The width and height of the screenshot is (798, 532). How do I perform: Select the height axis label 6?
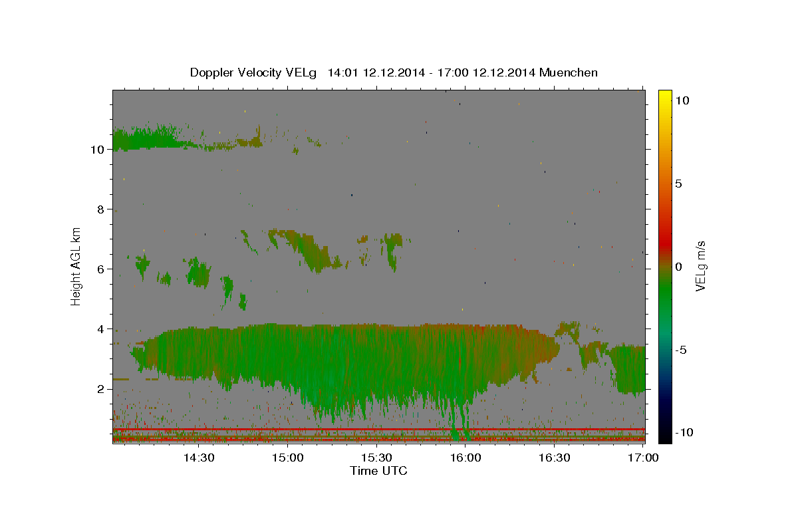(x=100, y=269)
